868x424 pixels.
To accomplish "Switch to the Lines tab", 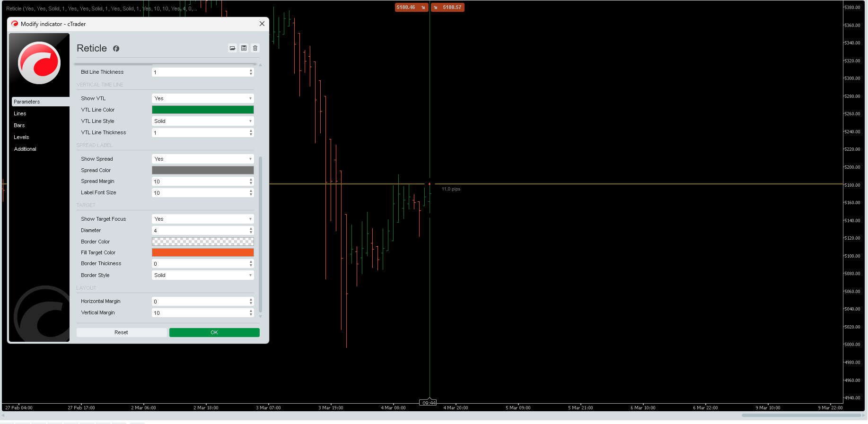I will [x=20, y=114].
